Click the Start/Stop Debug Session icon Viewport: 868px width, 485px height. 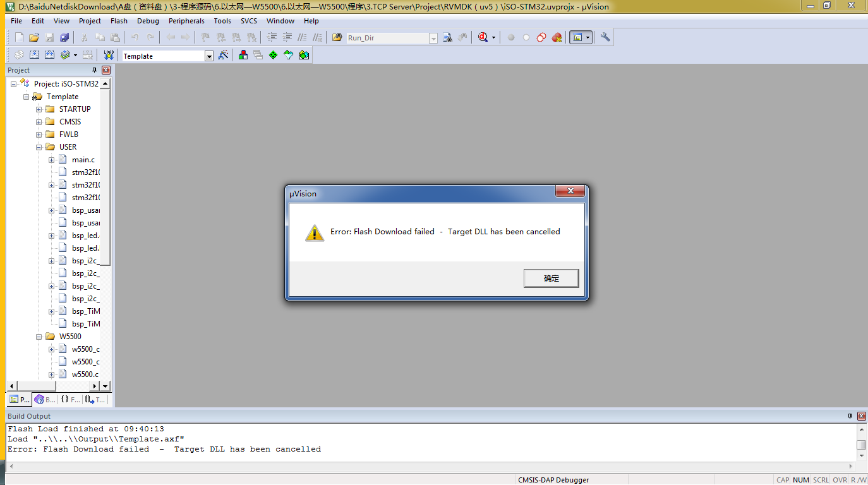click(x=483, y=38)
